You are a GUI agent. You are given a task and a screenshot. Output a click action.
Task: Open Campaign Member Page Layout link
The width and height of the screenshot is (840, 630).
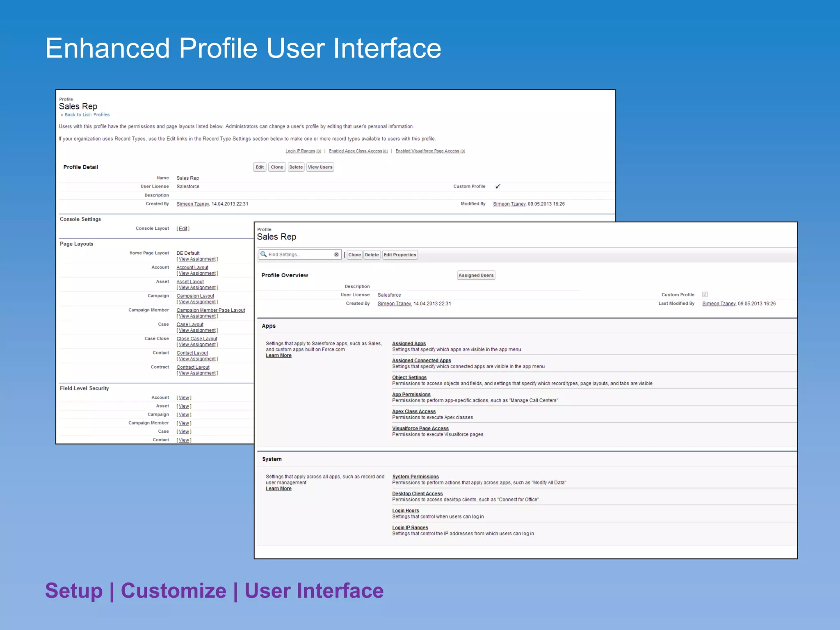[210, 310]
